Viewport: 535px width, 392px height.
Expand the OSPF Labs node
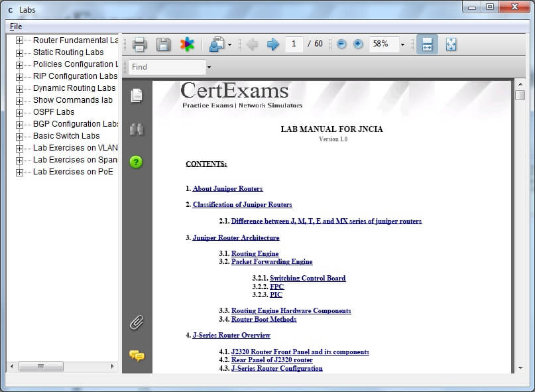coord(19,113)
